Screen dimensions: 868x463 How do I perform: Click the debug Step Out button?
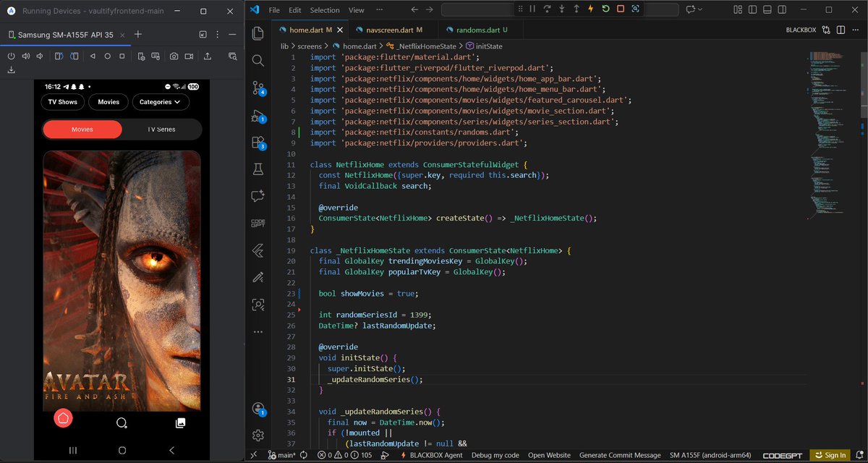576,9
